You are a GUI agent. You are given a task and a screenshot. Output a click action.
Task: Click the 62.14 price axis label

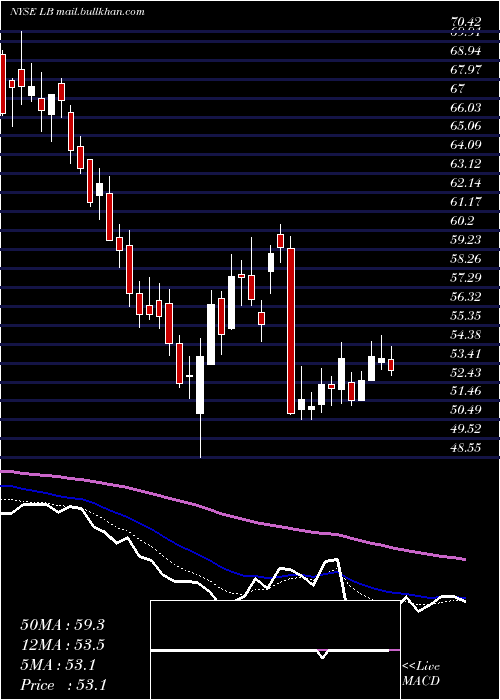point(466,183)
